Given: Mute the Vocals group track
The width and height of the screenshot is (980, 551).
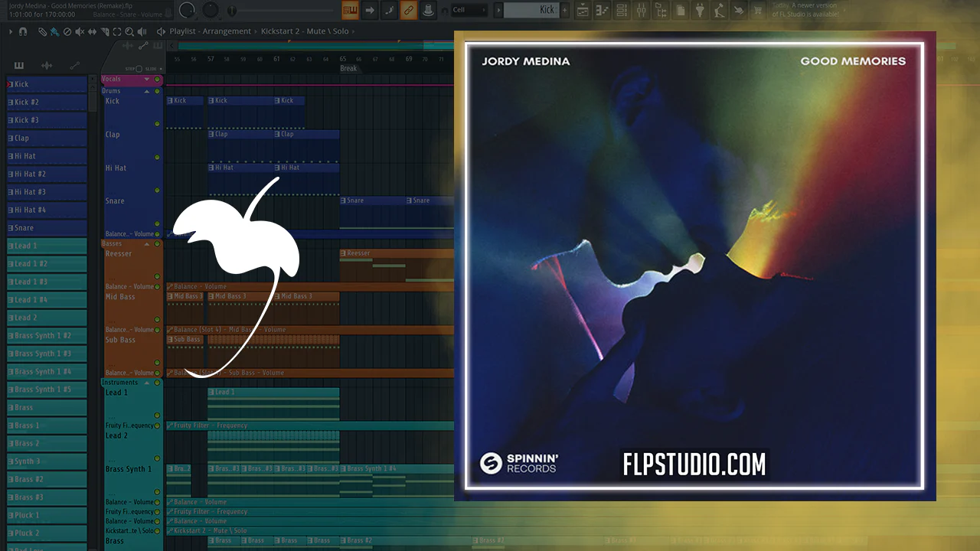Looking at the screenshot, I should pyautogui.click(x=157, y=80).
